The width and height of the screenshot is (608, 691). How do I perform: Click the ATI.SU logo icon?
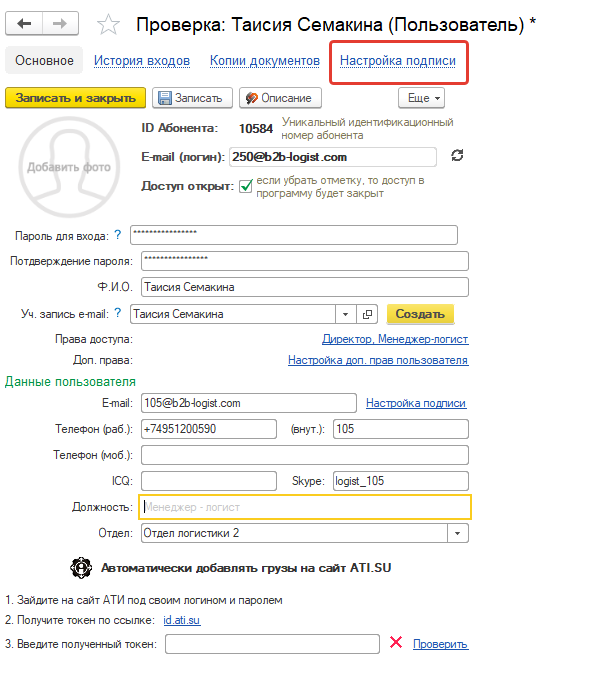point(81,568)
